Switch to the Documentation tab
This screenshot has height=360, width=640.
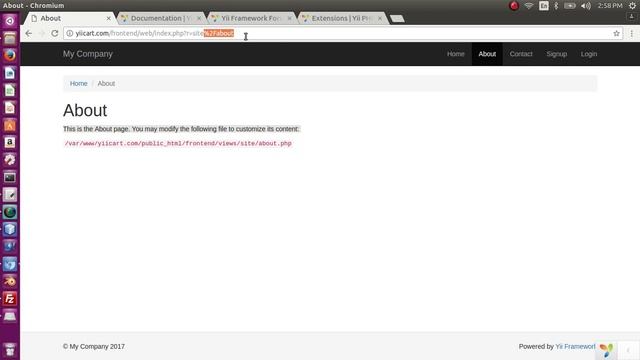pyautogui.click(x=161, y=18)
